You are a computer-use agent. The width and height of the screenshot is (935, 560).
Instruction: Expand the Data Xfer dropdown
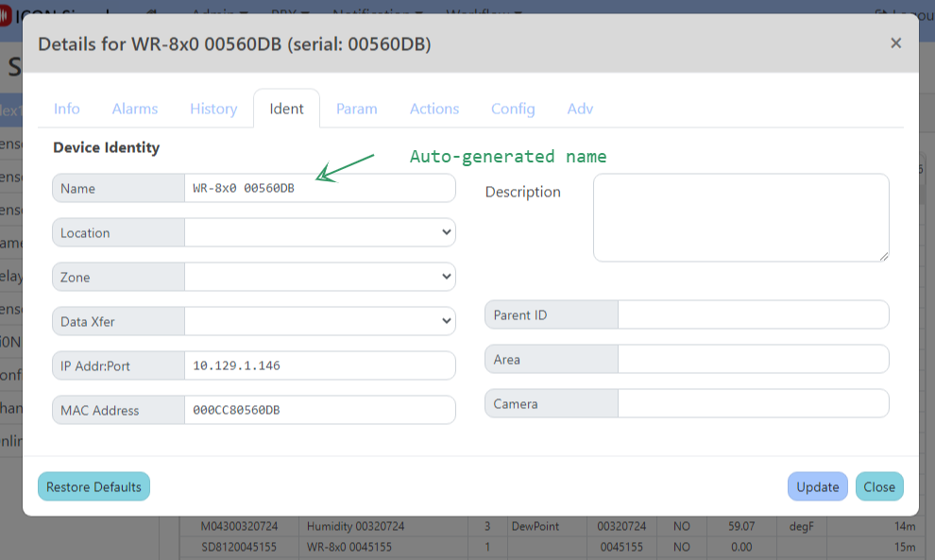click(319, 321)
